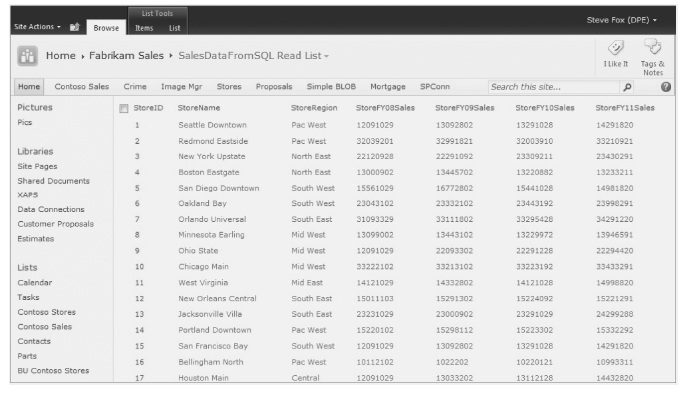Sort by the StoreFY08Sales column header
The height and width of the screenshot is (393, 684).
coord(385,108)
